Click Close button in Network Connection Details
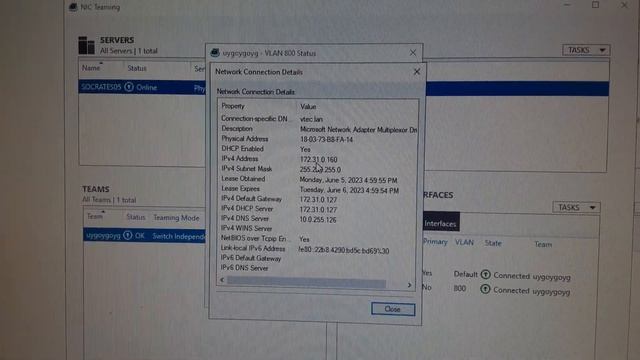 point(393,309)
